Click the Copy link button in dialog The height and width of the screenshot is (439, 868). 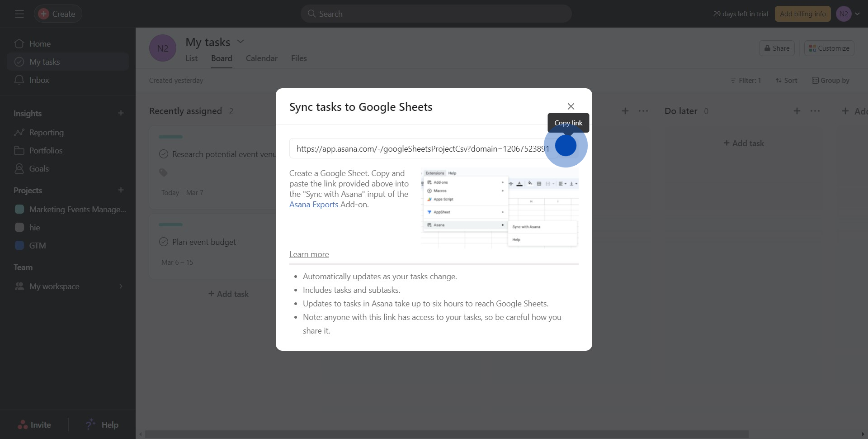566,146
